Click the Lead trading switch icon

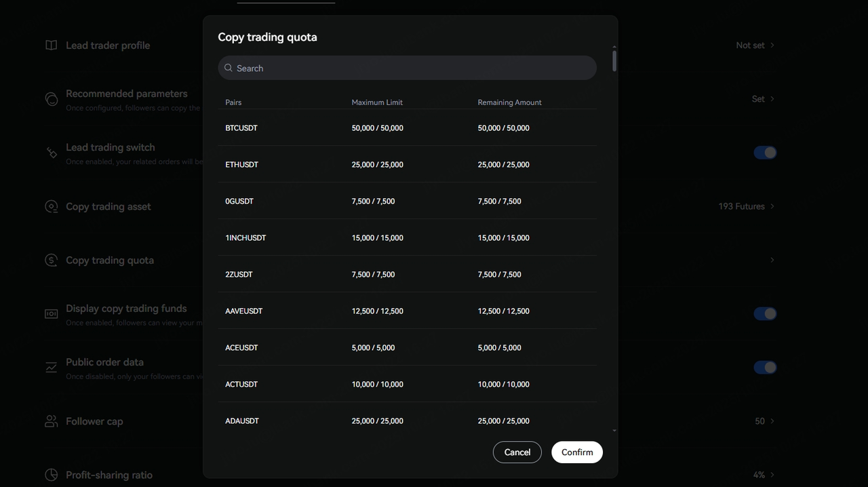[x=52, y=153]
